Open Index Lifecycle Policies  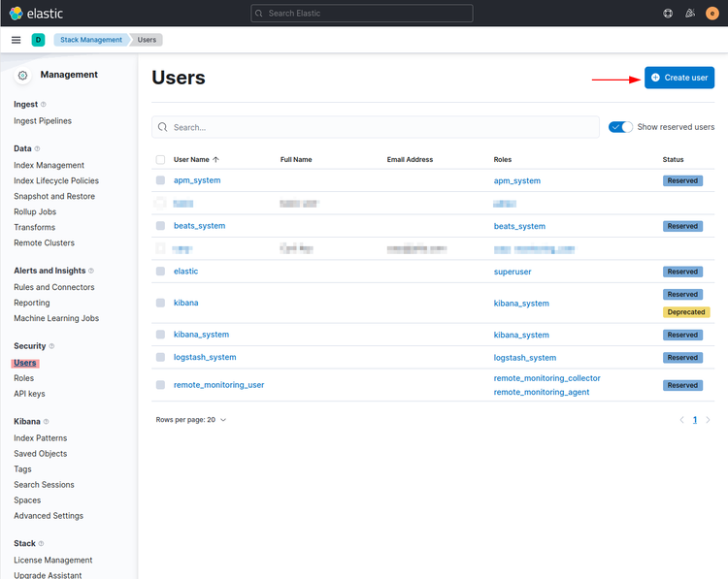point(56,181)
